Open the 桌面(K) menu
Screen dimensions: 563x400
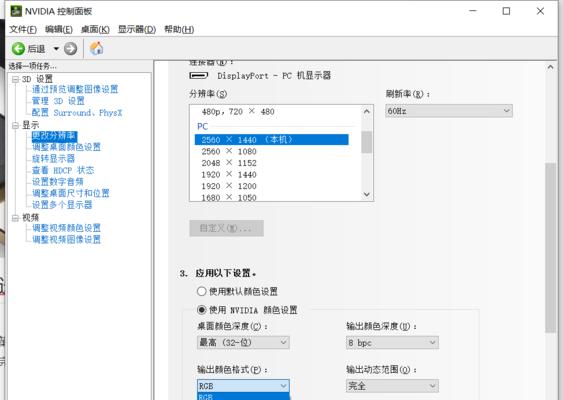[95, 29]
